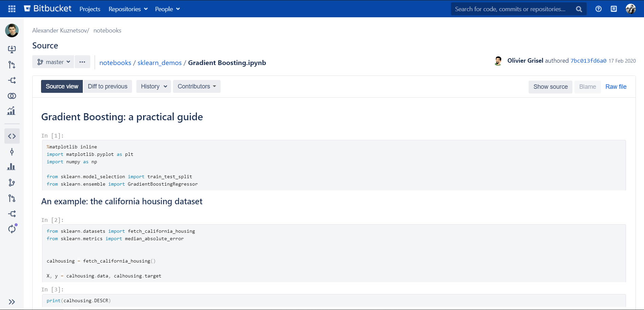The height and width of the screenshot is (310, 644).
Task: Open the Compare icon with two overlapping circles
Action: tap(12, 96)
